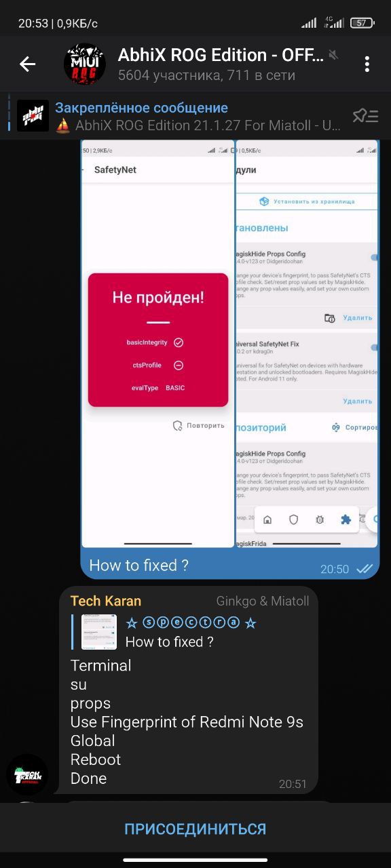Tap the bug icon in Magisk nav bar
391x868 pixels.
[320, 519]
